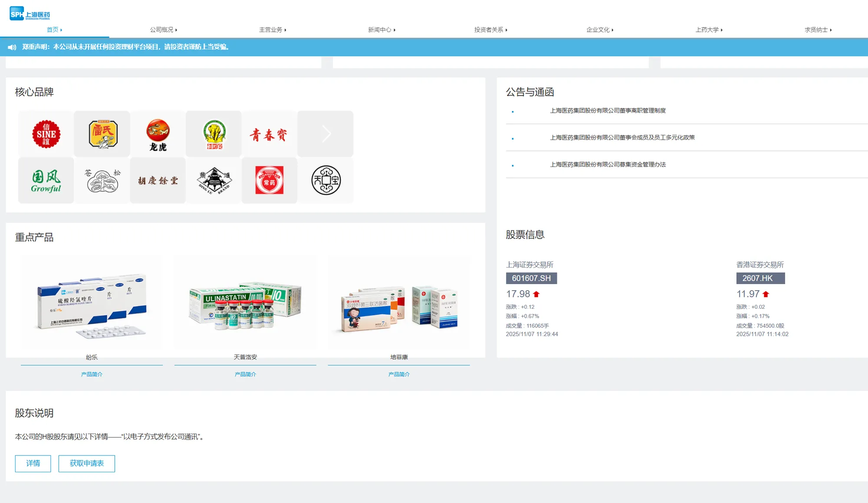Open the 主营业务 menu item
Screen dimensions: 868x503
pos(273,30)
